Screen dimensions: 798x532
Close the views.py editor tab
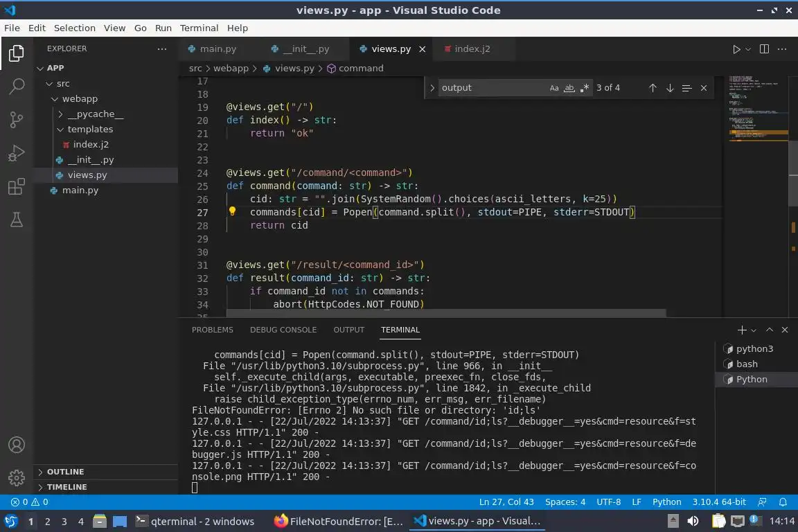(x=422, y=49)
